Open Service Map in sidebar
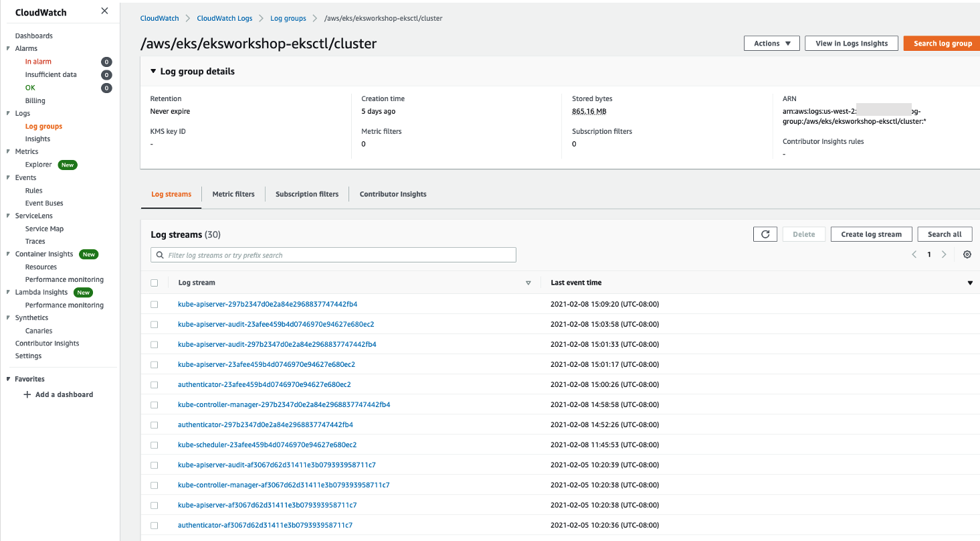The width and height of the screenshot is (980, 541). tap(44, 229)
